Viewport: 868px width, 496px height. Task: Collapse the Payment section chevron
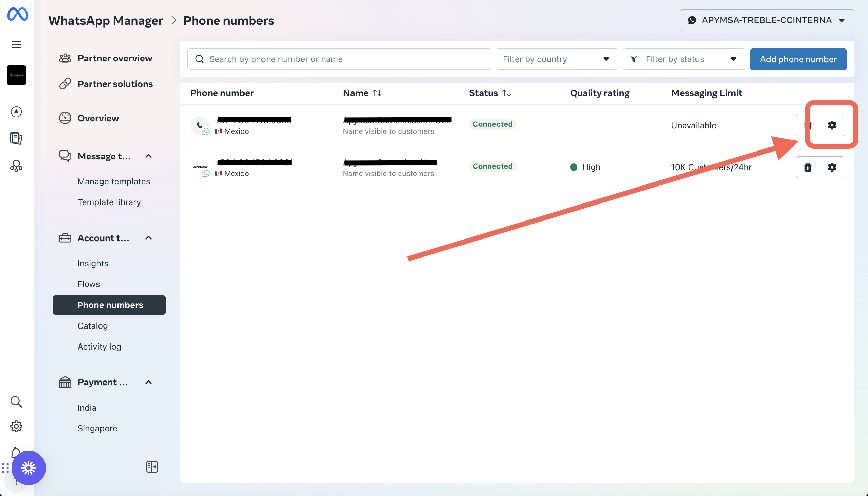[x=148, y=382]
